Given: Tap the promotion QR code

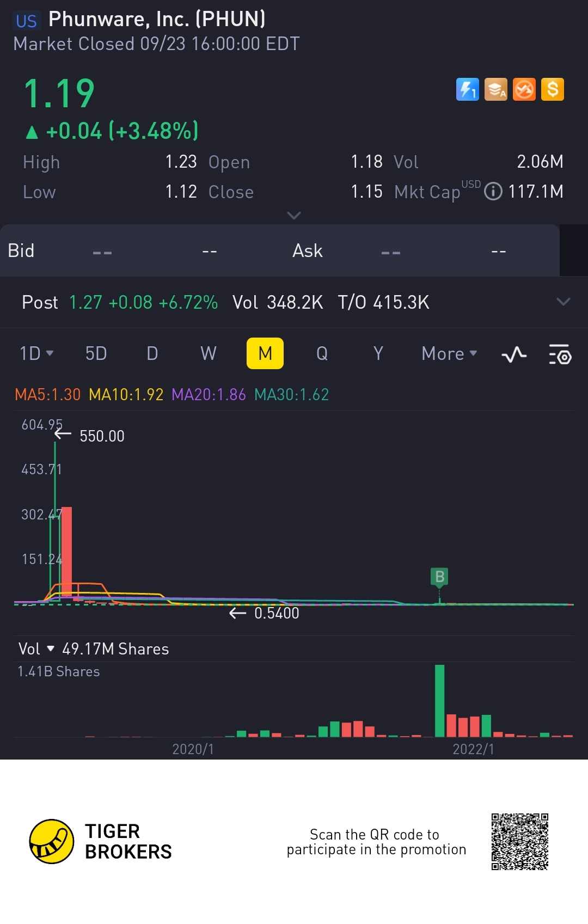Looking at the screenshot, I should click(520, 842).
